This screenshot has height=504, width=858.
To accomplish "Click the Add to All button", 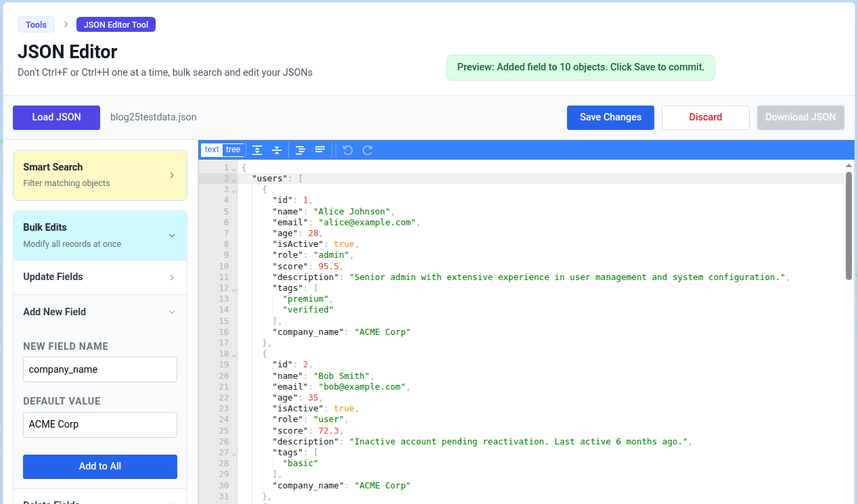I will 100,467.
